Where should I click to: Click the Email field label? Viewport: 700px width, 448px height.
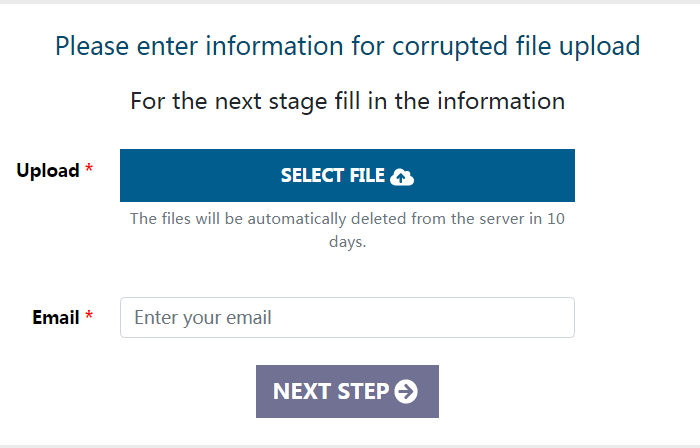pyautogui.click(x=56, y=317)
